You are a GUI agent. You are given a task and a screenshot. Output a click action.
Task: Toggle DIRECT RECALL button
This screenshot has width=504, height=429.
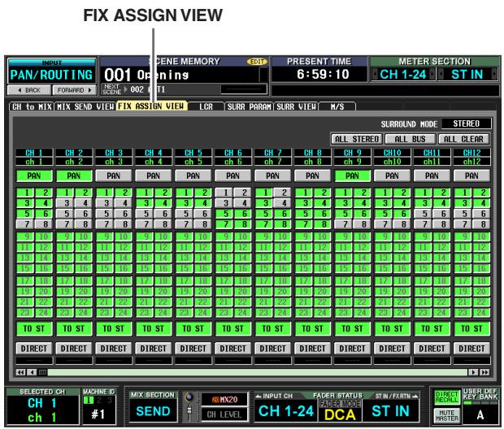click(x=446, y=397)
